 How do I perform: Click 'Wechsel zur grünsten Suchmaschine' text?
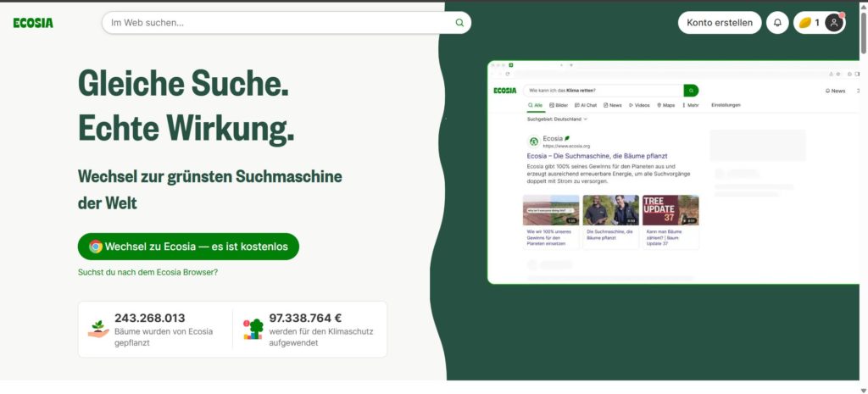[210, 176]
